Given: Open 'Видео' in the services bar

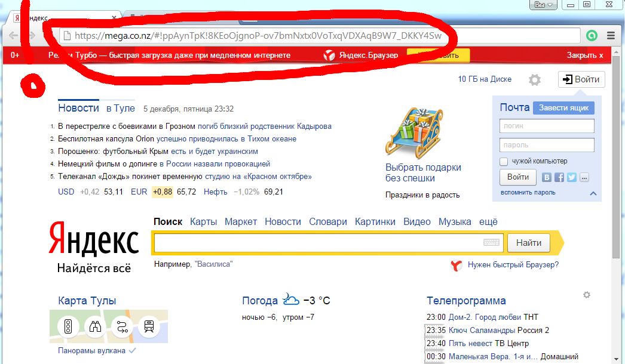Looking at the screenshot, I should coord(417,222).
